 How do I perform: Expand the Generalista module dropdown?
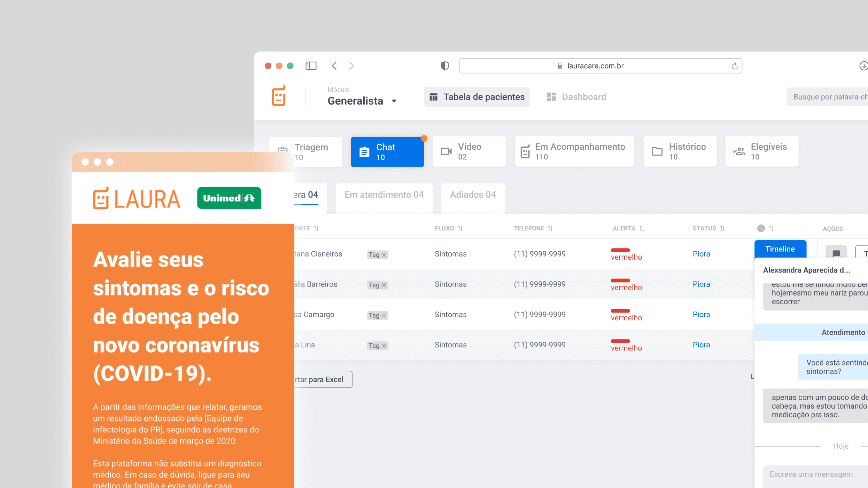coord(394,101)
